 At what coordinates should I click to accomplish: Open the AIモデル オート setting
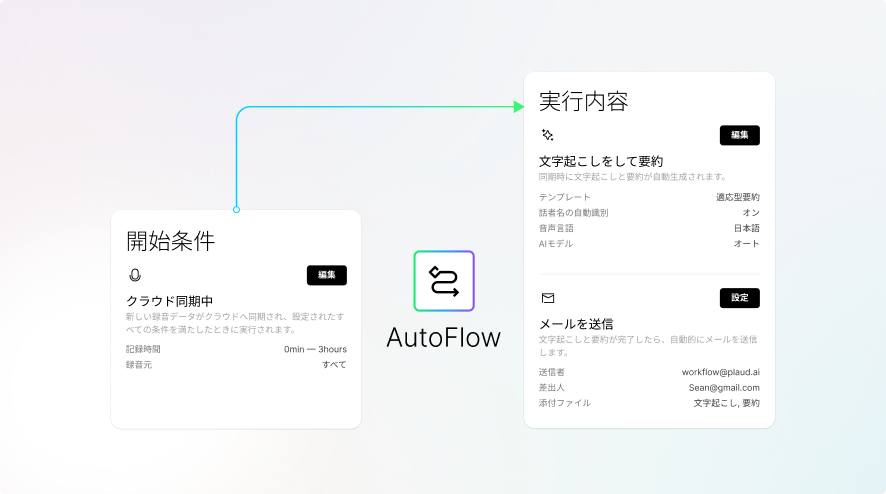[x=746, y=244]
